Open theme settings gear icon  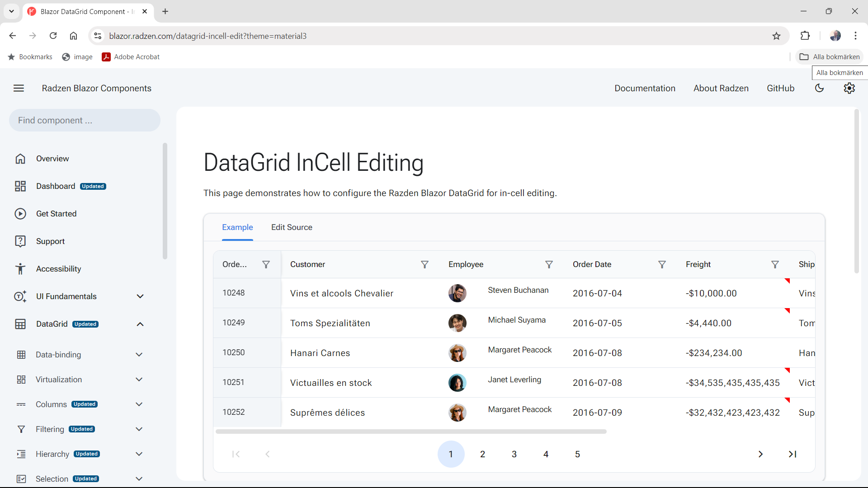coord(849,88)
